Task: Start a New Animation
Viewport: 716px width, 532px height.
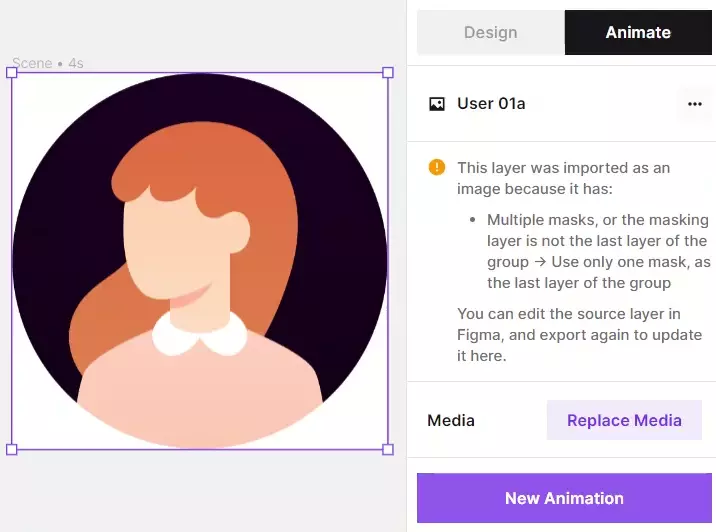Action: (x=564, y=498)
